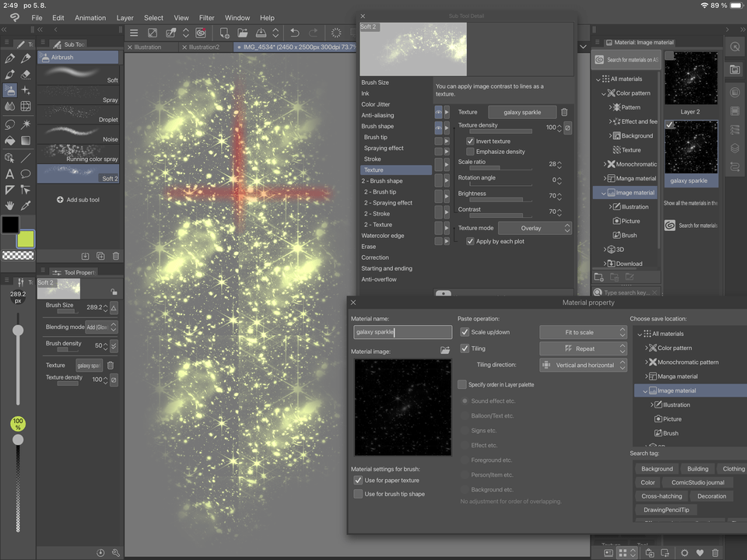This screenshot has height=560, width=747.
Task: Click duplicate sub tool icon
Action: 100,256
